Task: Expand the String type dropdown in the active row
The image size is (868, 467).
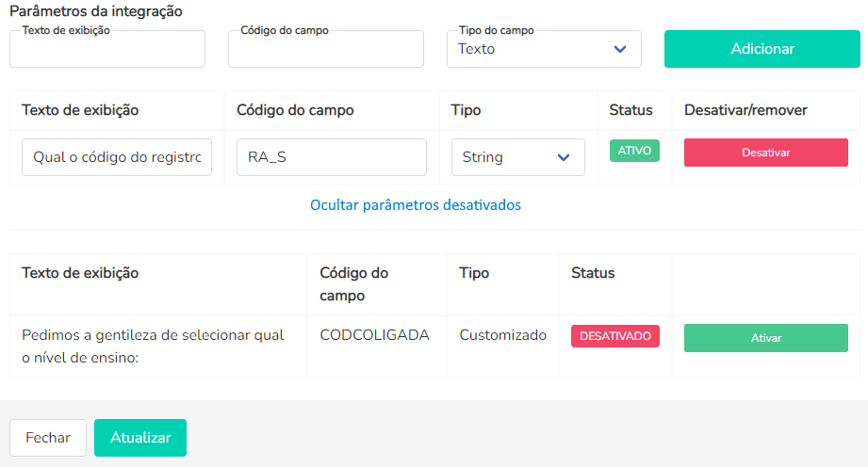Action: tap(517, 157)
